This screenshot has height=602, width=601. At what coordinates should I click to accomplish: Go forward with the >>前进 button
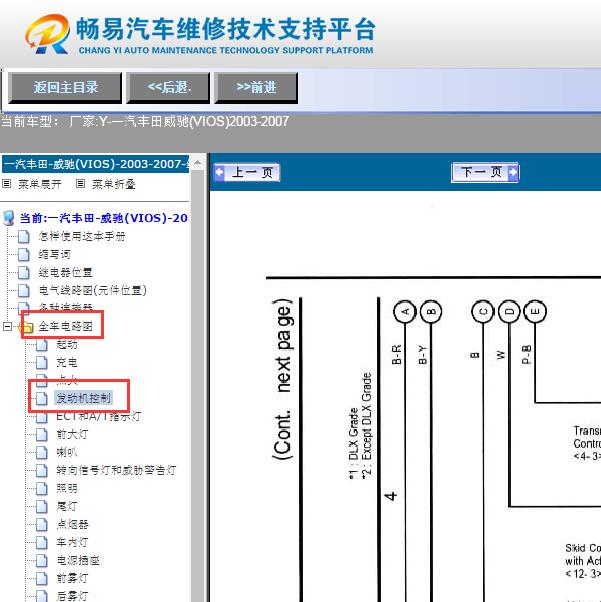click(256, 88)
